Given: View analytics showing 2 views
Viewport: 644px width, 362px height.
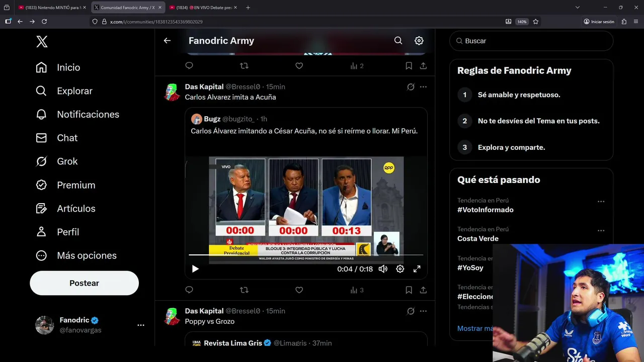Looking at the screenshot, I should click(x=357, y=66).
